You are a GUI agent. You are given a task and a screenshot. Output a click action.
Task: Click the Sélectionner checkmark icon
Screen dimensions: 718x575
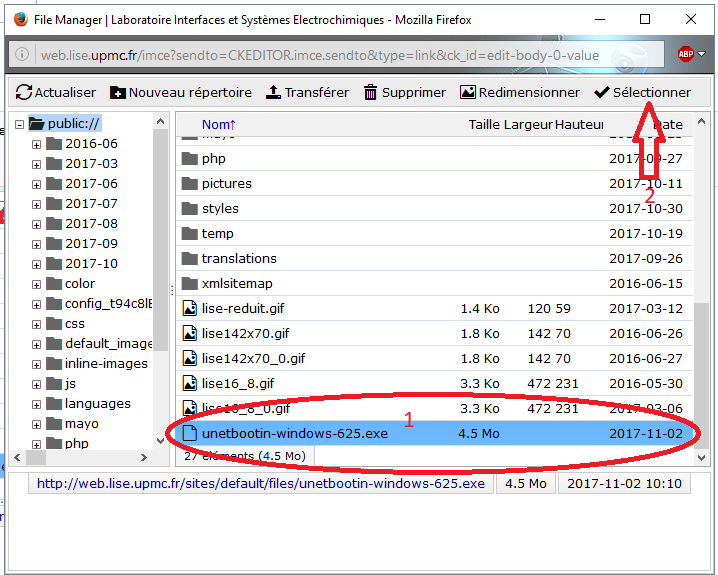point(601,92)
